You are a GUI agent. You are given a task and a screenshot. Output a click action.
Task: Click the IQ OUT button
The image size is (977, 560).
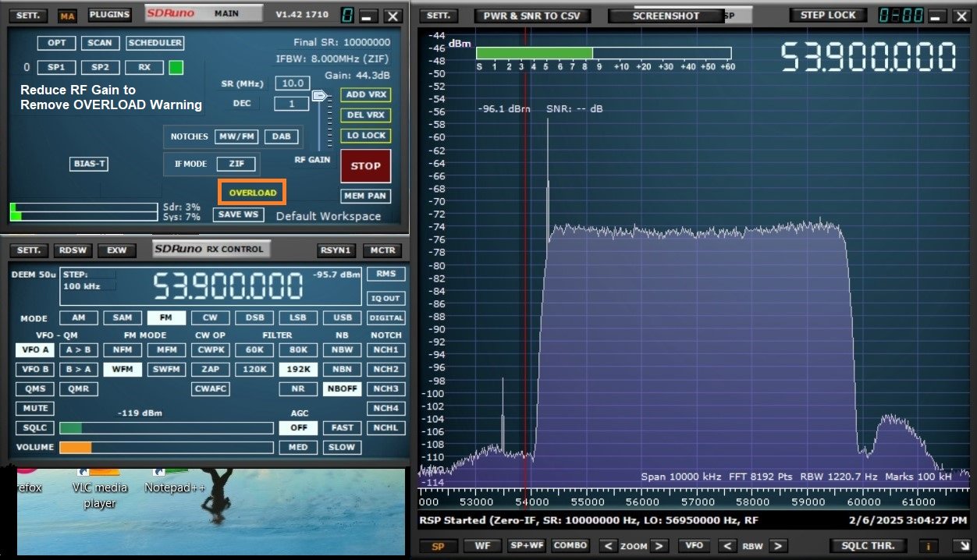point(385,298)
